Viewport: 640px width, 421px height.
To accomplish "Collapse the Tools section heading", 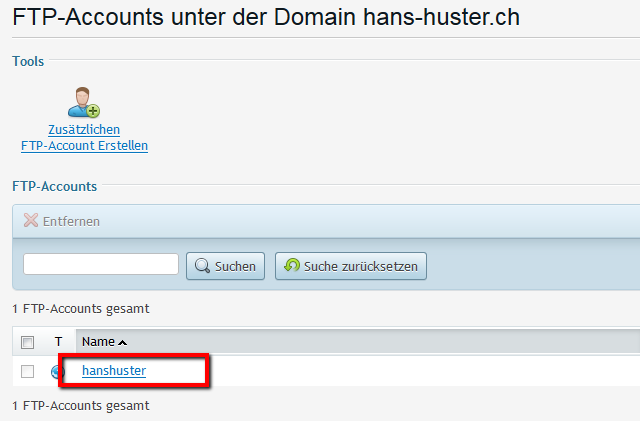I will [28, 61].
